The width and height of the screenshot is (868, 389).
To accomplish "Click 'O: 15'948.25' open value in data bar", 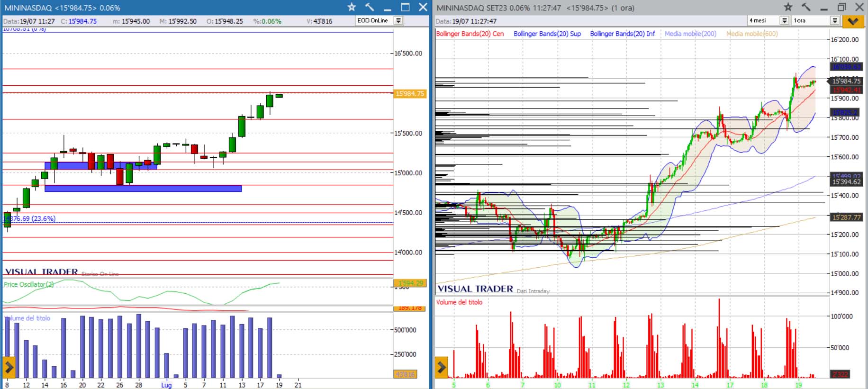I will pos(225,21).
